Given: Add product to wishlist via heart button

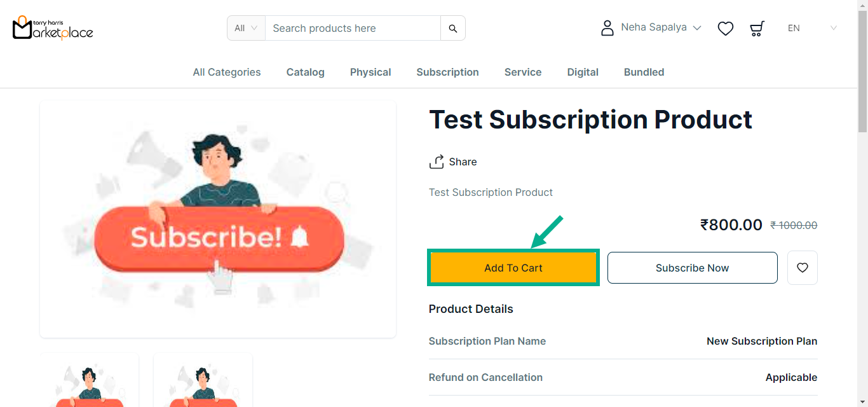Looking at the screenshot, I should [x=802, y=268].
